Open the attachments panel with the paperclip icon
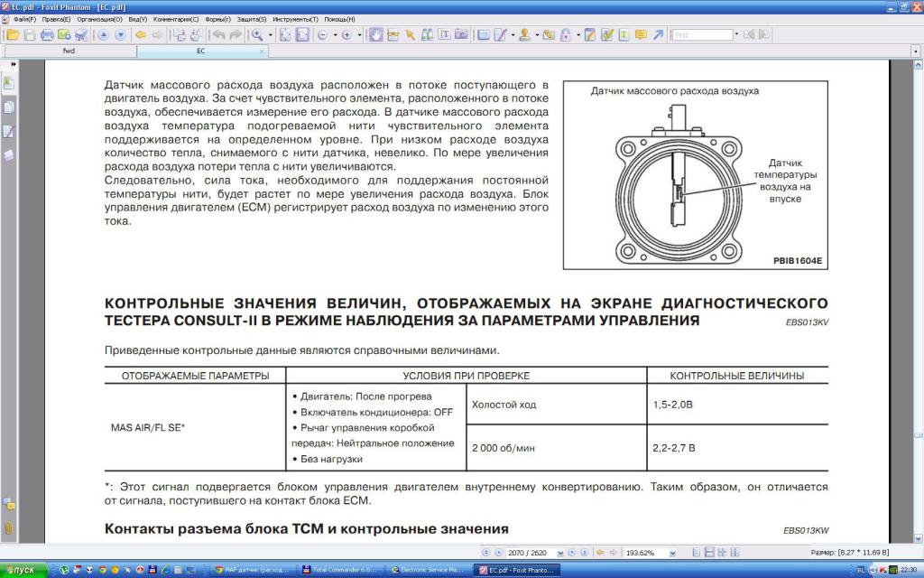The width and height of the screenshot is (924, 578). pyautogui.click(x=9, y=528)
